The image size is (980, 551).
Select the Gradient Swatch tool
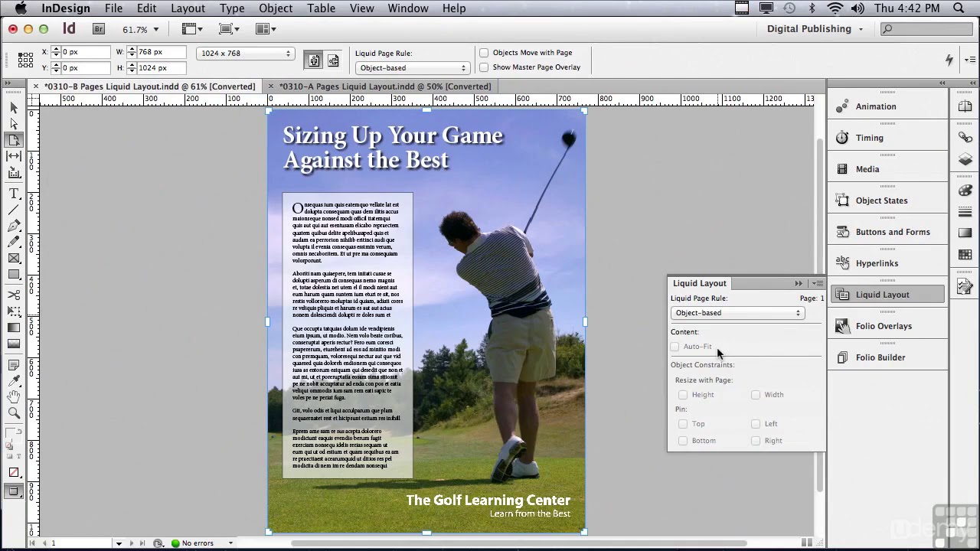14,328
